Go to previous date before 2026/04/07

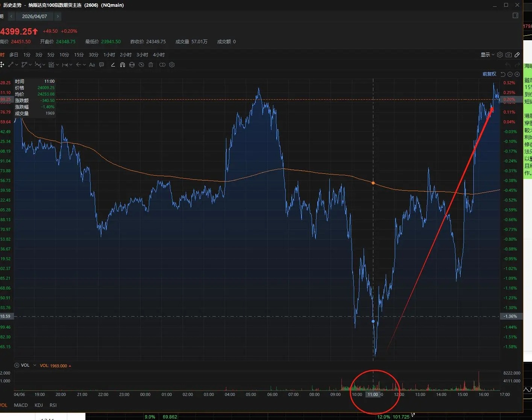(x=11, y=17)
